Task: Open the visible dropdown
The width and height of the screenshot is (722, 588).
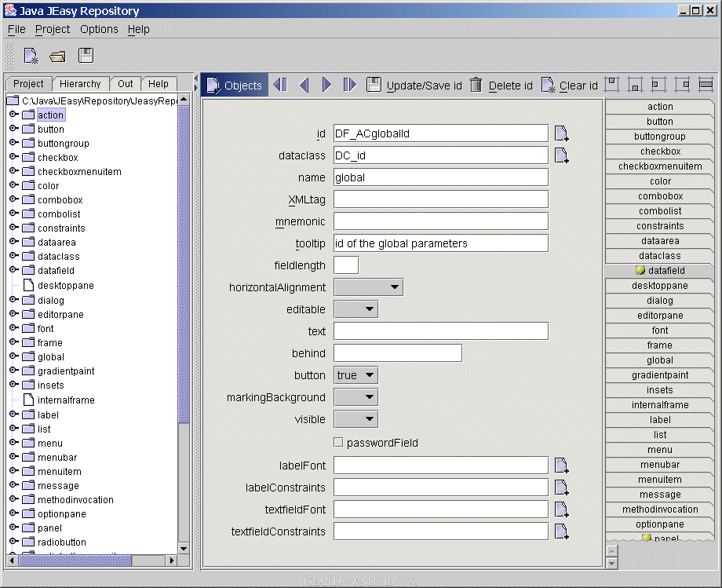Action: pyautogui.click(x=356, y=419)
